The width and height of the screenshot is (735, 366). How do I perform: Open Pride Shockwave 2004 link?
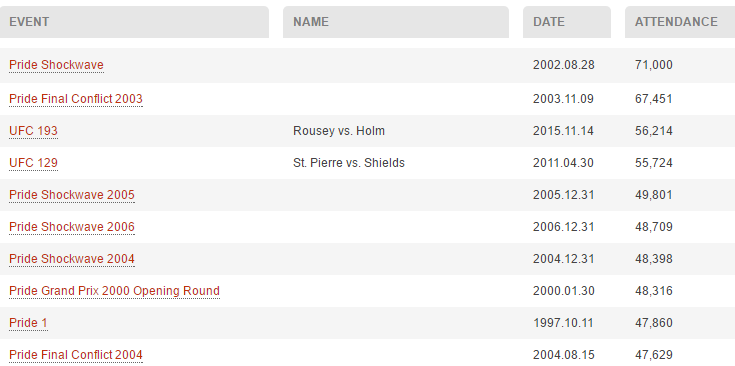pyautogui.click(x=72, y=259)
